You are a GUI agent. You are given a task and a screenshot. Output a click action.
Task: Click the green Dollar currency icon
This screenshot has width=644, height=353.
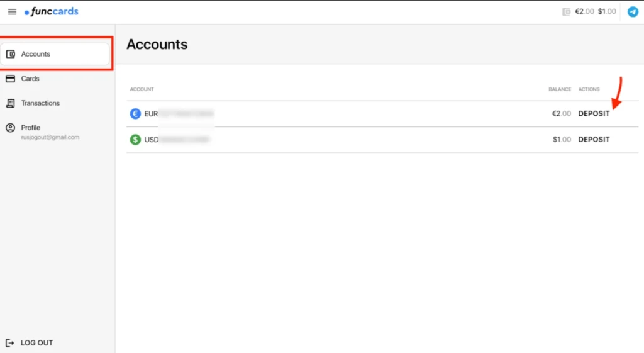click(135, 140)
